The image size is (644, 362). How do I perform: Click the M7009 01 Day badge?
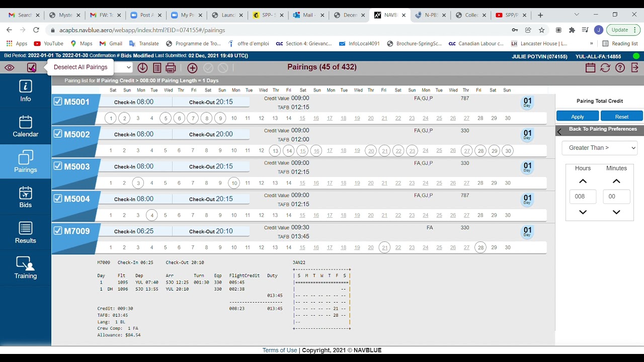click(x=527, y=231)
